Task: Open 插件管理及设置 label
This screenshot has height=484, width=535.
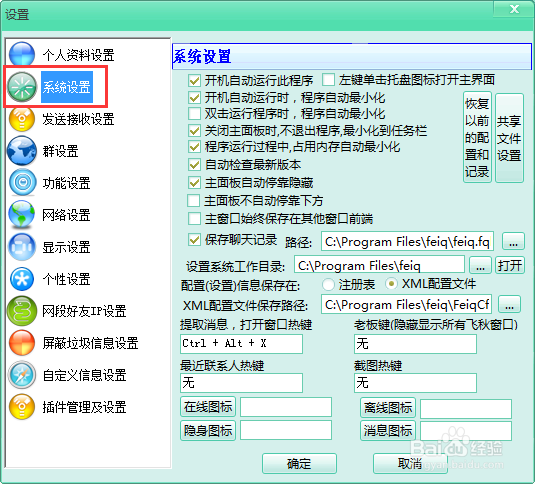Action: click(x=84, y=407)
